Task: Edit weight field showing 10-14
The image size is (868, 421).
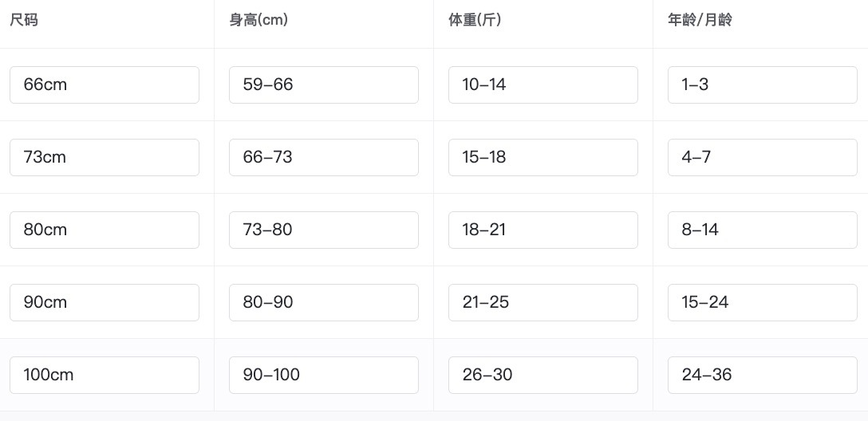Action: tap(542, 85)
